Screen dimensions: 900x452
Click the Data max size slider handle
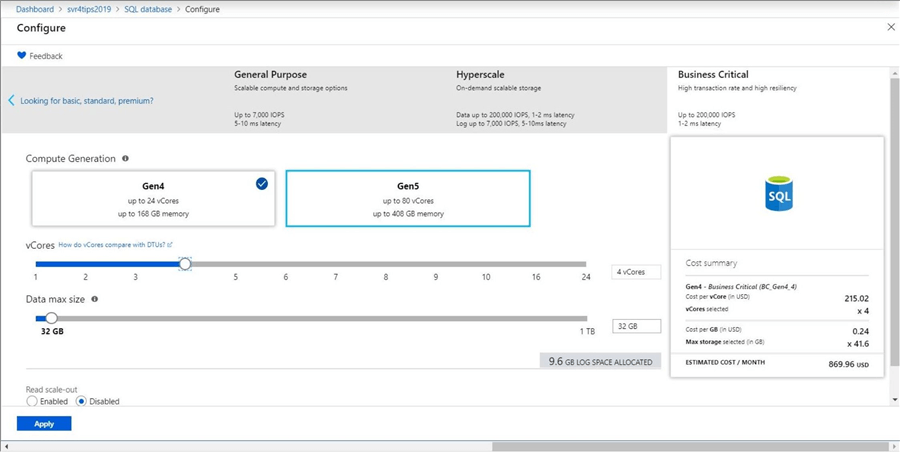[52, 318]
